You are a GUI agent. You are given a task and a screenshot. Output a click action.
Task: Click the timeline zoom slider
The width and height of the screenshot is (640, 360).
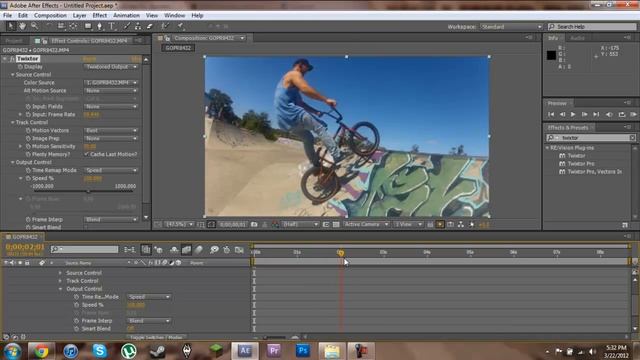(276, 338)
